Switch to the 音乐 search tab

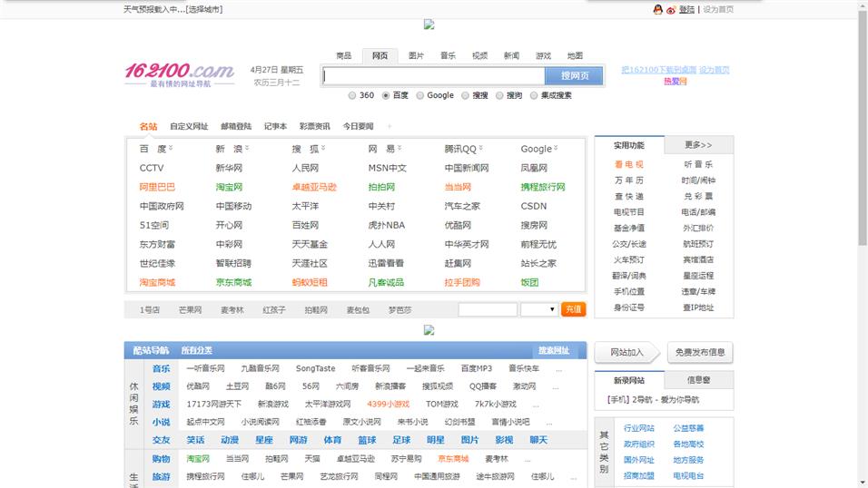click(x=448, y=55)
